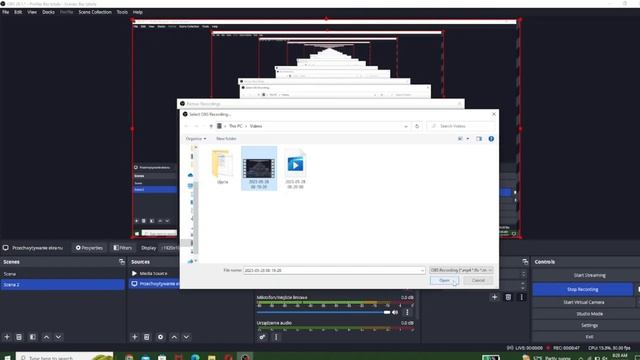Click Cancel button in file dialog

[478, 280]
